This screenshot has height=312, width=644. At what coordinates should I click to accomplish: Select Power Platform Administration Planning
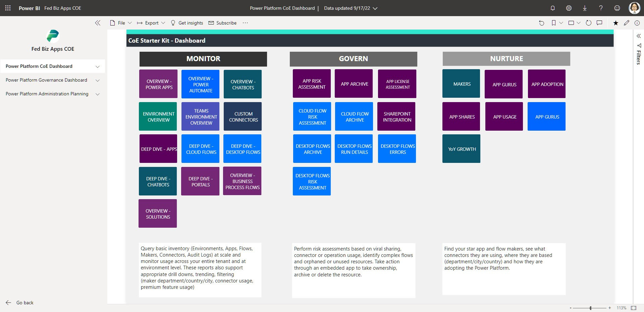pos(53,94)
